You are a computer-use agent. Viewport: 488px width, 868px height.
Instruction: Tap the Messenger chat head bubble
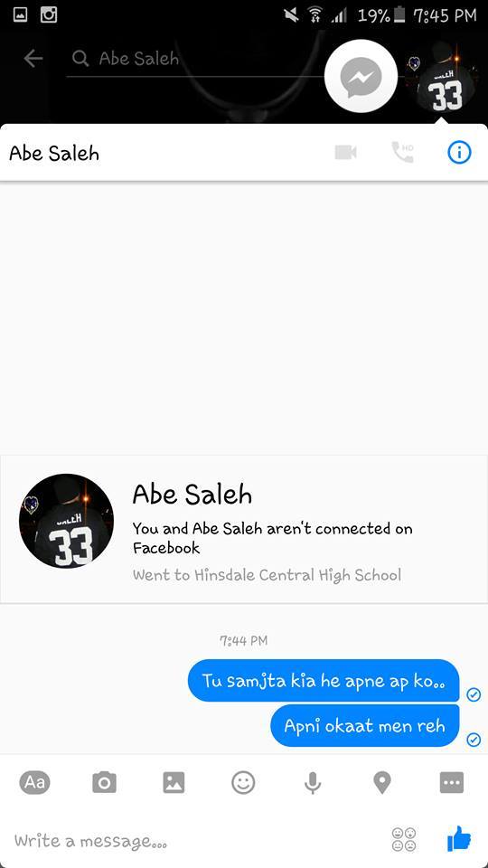(x=361, y=76)
